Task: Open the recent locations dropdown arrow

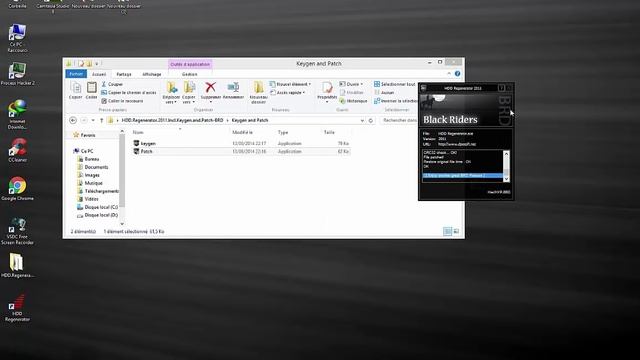Action: (x=93, y=120)
